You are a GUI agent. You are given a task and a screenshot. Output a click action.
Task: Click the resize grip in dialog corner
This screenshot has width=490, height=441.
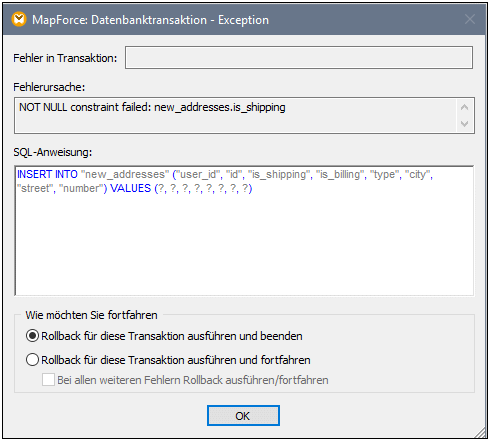coord(481,432)
